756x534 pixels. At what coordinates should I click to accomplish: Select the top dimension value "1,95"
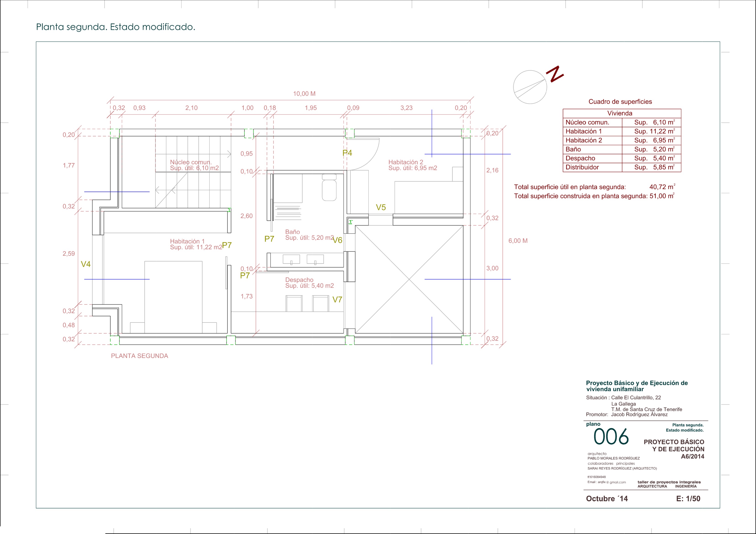(310, 108)
